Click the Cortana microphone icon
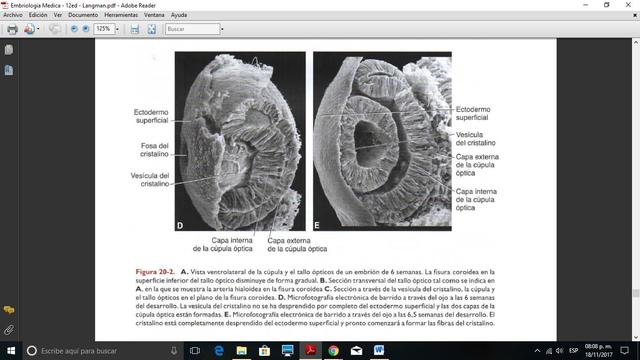Screen dimensions: 640x360 [174, 351]
